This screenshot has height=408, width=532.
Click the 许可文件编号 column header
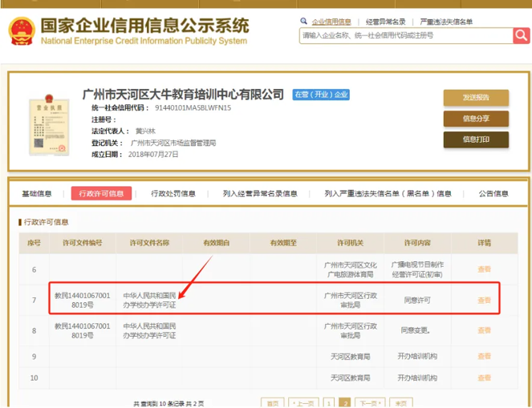pos(83,243)
